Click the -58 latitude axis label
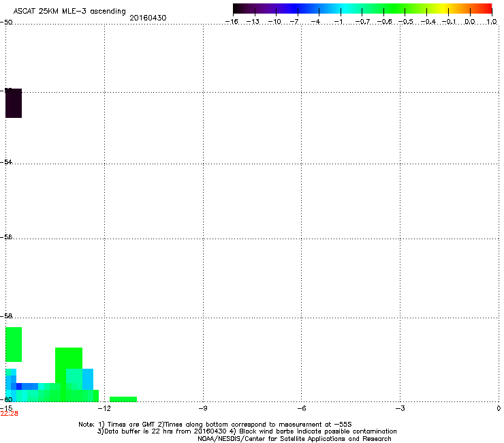The width and height of the screenshot is (504, 443). click(6, 316)
